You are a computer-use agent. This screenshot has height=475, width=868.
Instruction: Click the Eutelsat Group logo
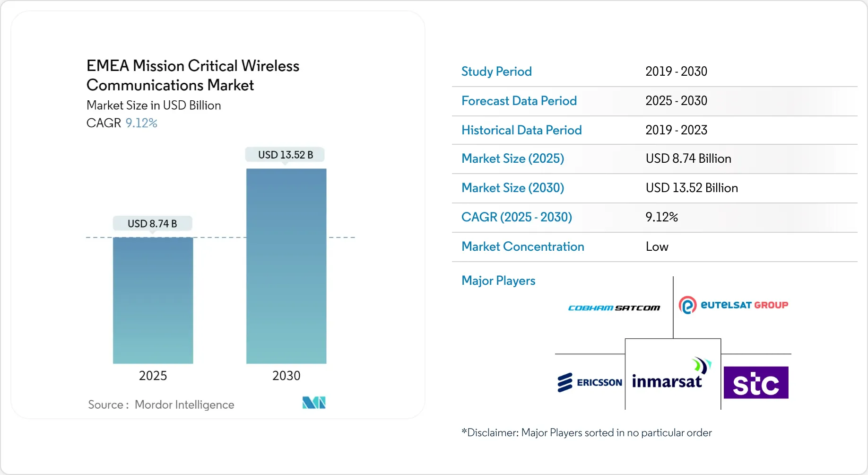point(733,305)
